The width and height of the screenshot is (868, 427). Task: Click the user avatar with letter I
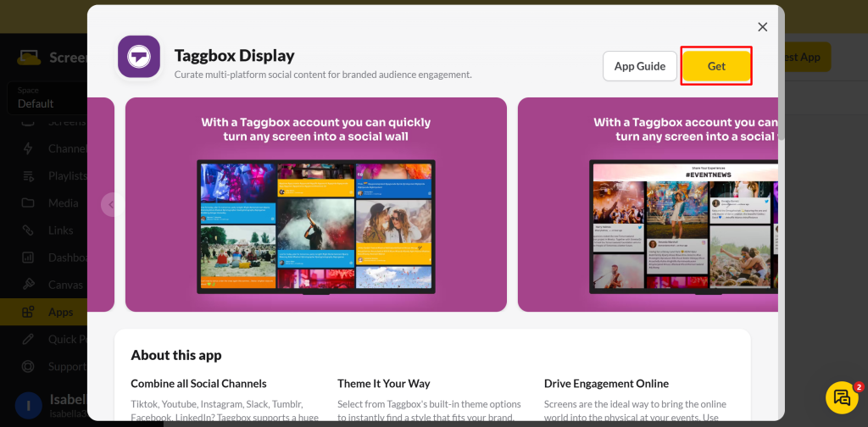pos(29,406)
